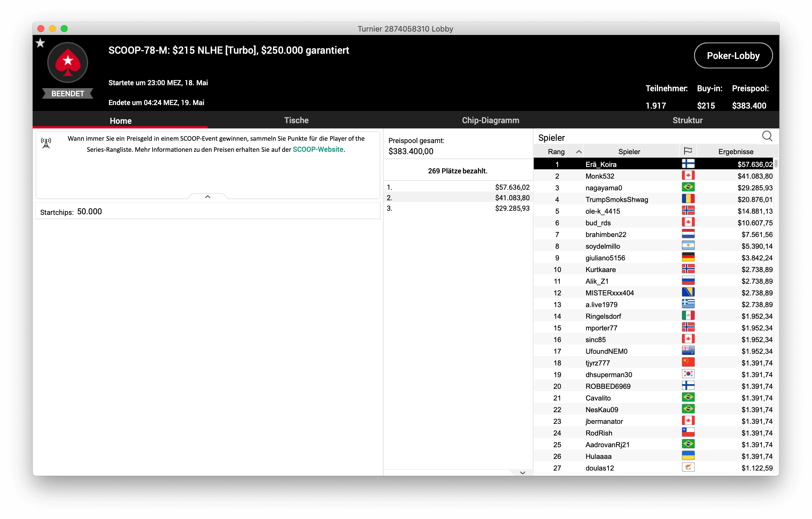Open the Chip-Diagramm tab
Image resolution: width=812 pixels, height=519 pixels.
click(x=490, y=120)
